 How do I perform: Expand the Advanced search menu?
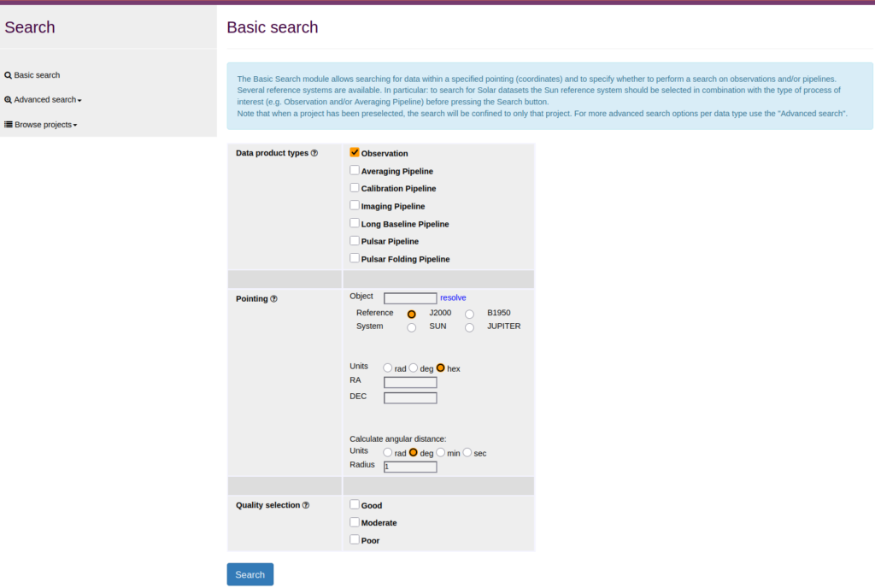[44, 100]
